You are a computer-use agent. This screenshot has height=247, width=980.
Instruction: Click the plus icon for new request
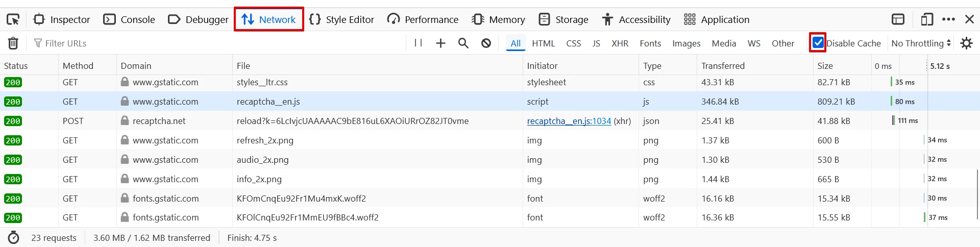(x=440, y=43)
